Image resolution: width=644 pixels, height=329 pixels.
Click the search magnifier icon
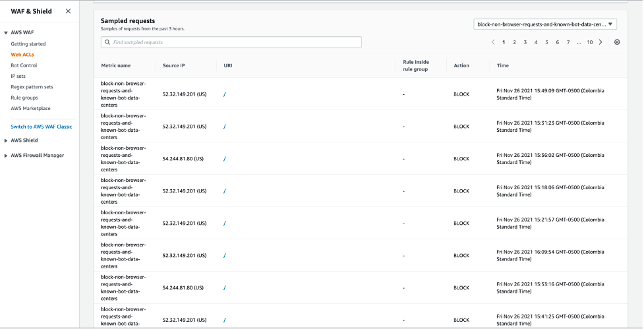tap(107, 42)
